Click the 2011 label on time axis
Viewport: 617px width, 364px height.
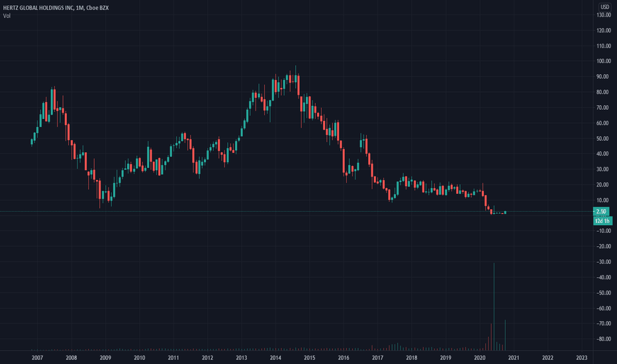click(173, 357)
